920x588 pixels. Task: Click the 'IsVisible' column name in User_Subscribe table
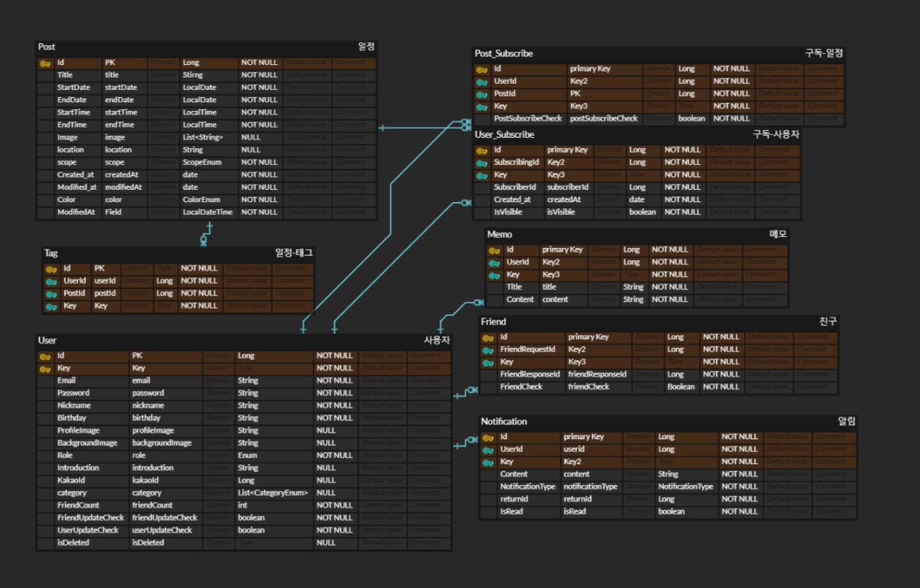pos(509,212)
